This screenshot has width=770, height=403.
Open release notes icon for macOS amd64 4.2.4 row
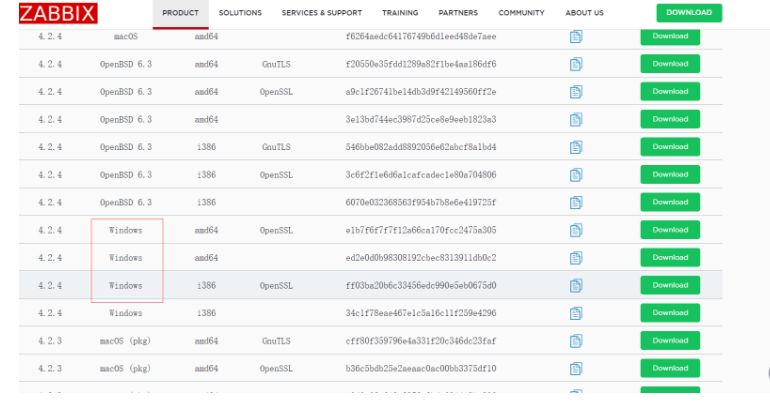tap(576, 36)
